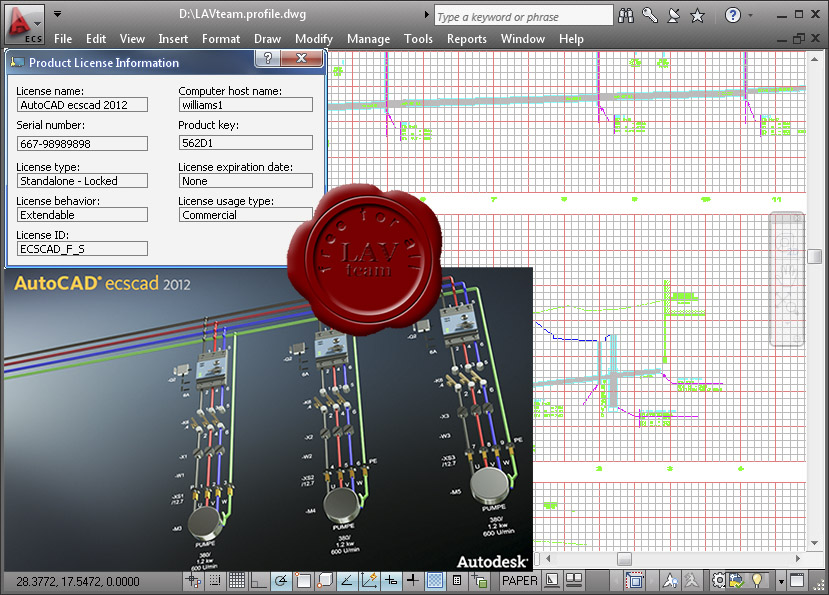This screenshot has height=595, width=829.
Task: Click the keyword or phrase search field
Action: click(x=523, y=16)
